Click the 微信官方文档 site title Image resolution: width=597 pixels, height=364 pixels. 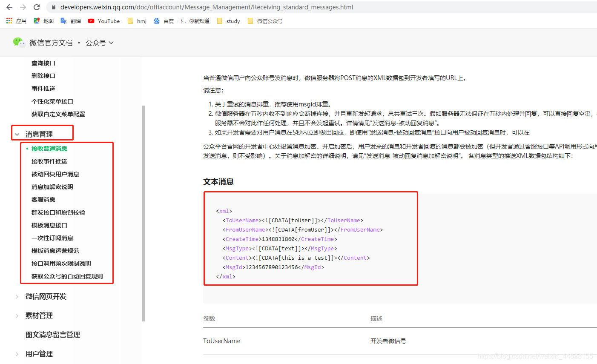51,43
